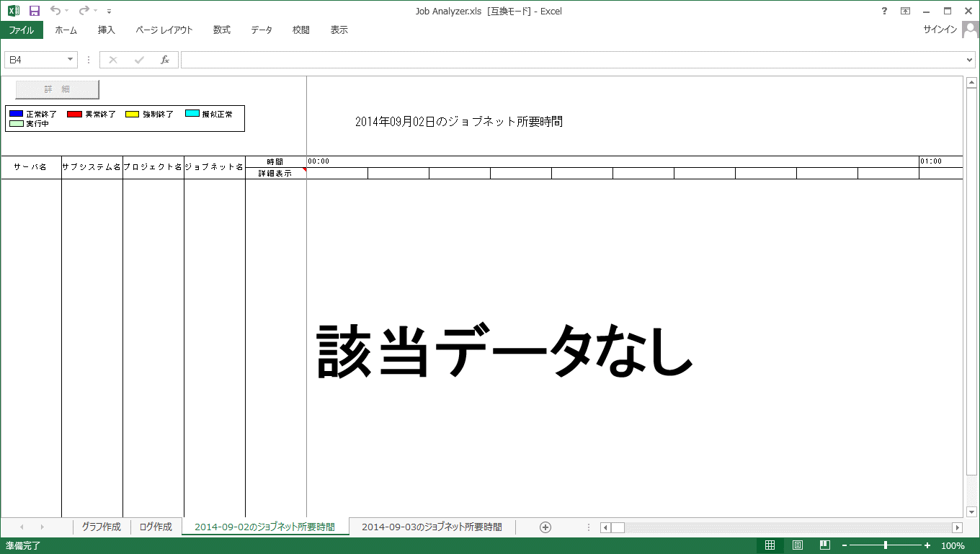980x554 pixels.
Task: Click the Redo arrow icon
Action: pyautogui.click(x=84, y=11)
